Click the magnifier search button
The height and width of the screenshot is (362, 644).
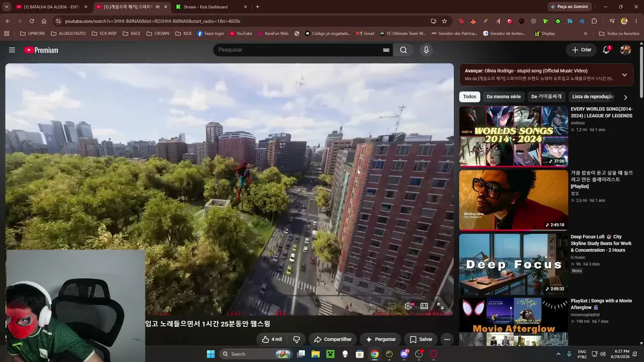tap(404, 50)
